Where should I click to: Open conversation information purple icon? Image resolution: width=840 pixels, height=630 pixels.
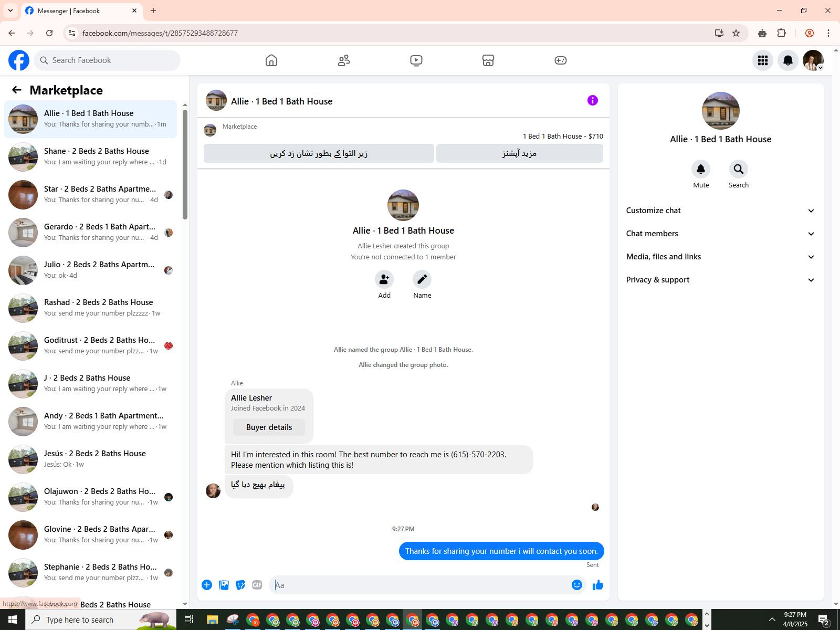point(593,100)
